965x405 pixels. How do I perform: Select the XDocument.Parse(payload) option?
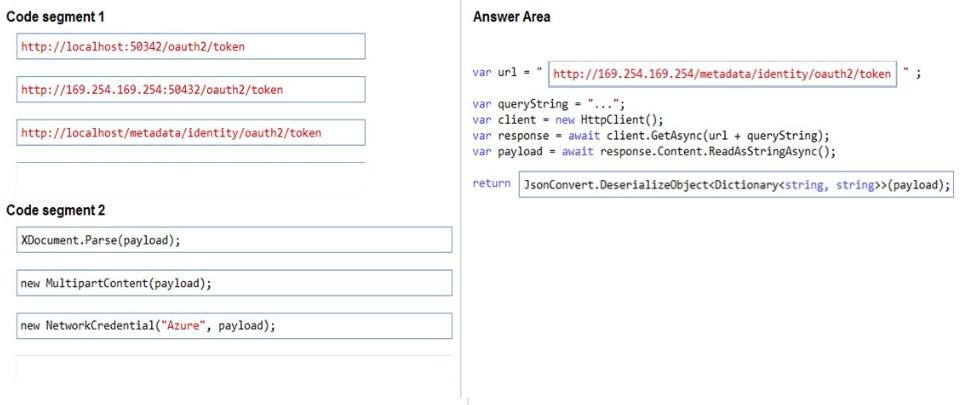234,239
